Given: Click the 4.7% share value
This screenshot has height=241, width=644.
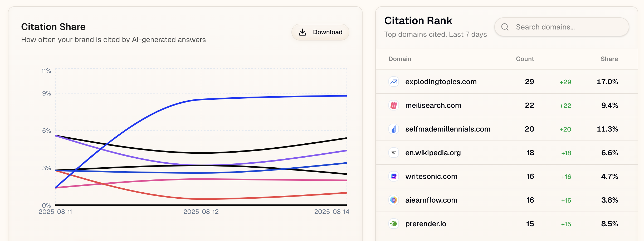Looking at the screenshot, I should 609,176.
